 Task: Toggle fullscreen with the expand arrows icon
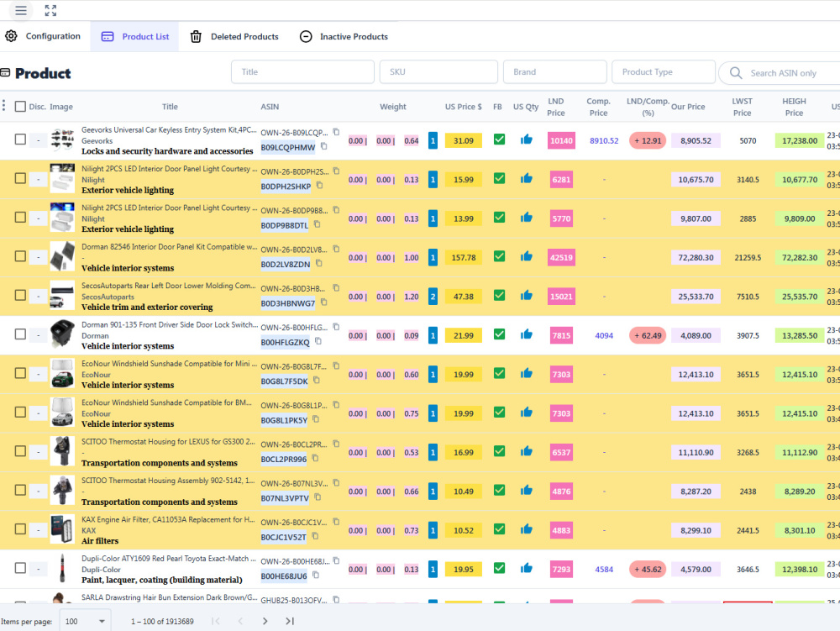(x=50, y=10)
